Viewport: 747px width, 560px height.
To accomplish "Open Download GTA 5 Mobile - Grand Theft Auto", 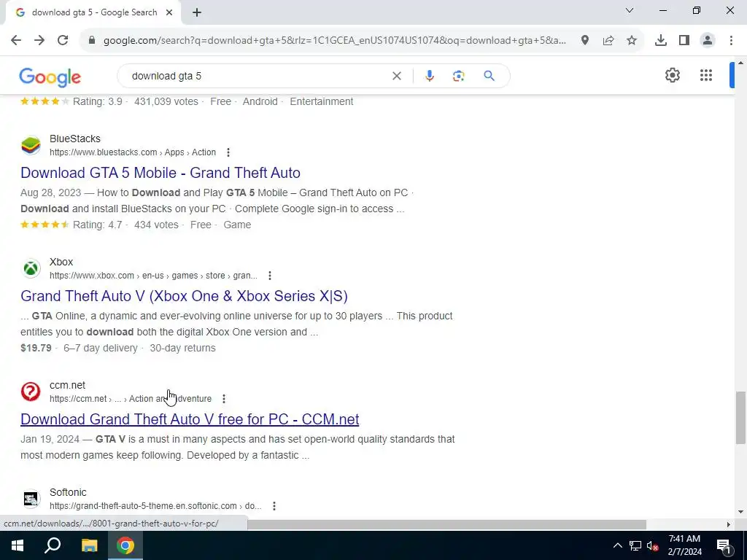I will pos(160,173).
